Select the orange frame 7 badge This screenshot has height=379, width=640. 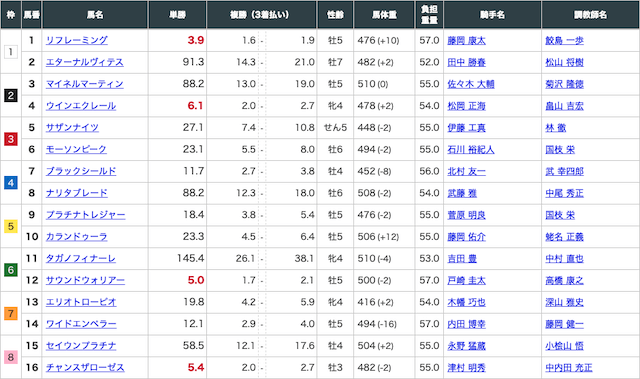tap(11, 314)
